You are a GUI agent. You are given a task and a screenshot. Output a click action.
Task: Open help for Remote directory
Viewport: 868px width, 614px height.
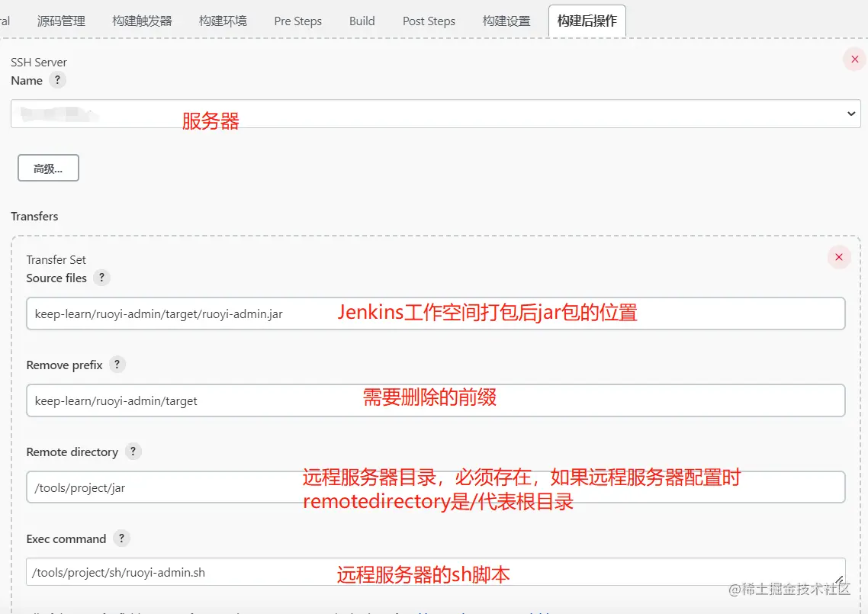point(133,452)
